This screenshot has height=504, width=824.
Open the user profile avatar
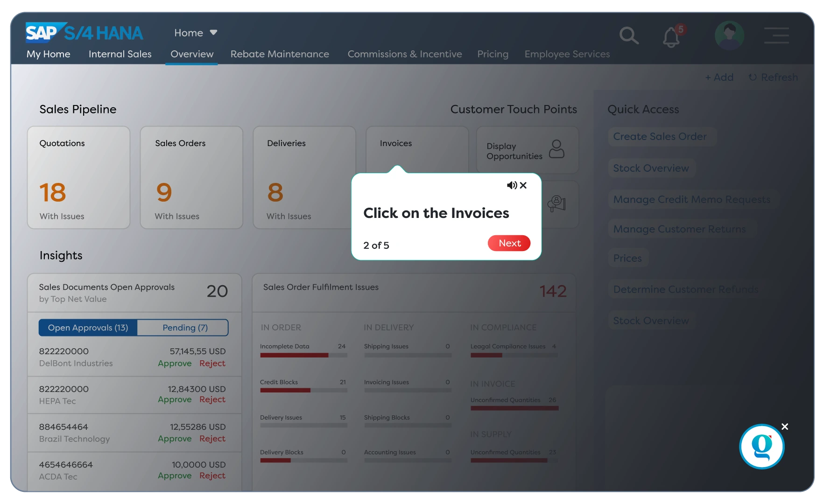[x=729, y=35]
